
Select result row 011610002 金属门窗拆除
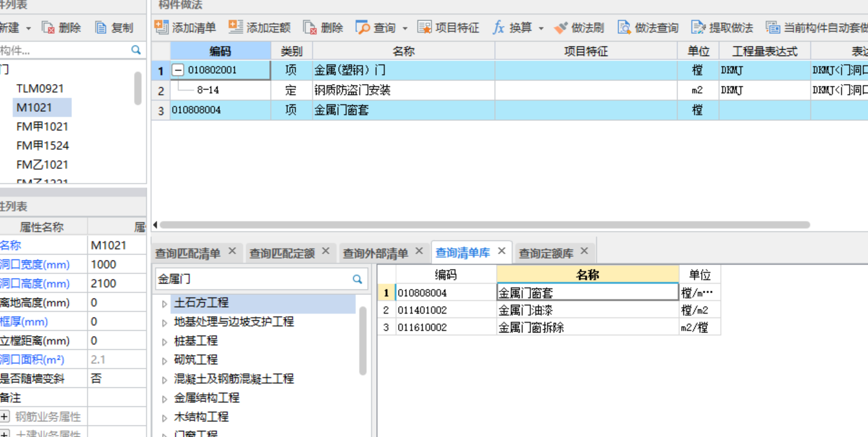pos(549,328)
